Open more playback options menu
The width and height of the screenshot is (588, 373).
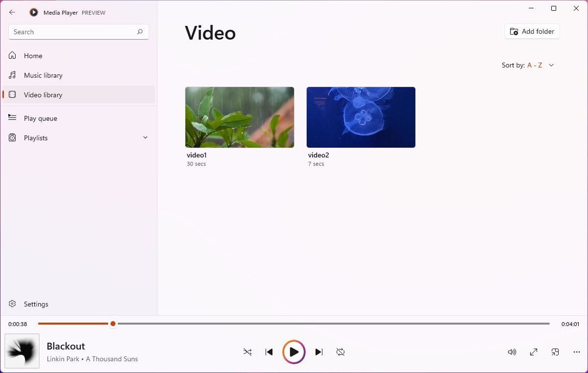coord(576,351)
